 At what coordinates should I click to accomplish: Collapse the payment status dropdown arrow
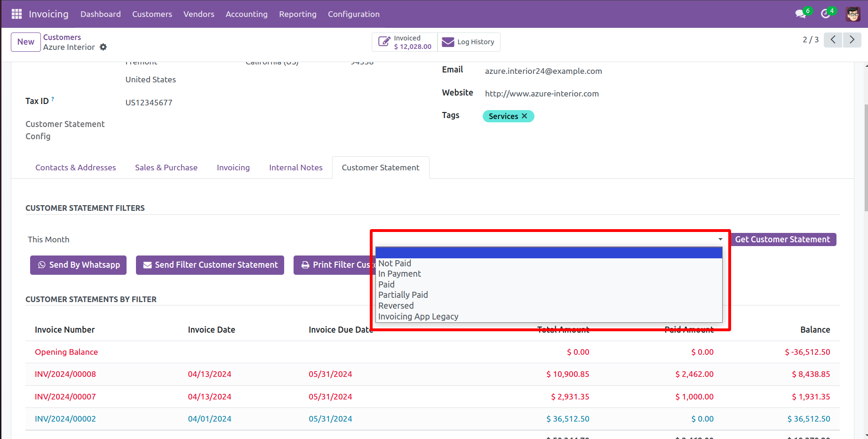720,239
